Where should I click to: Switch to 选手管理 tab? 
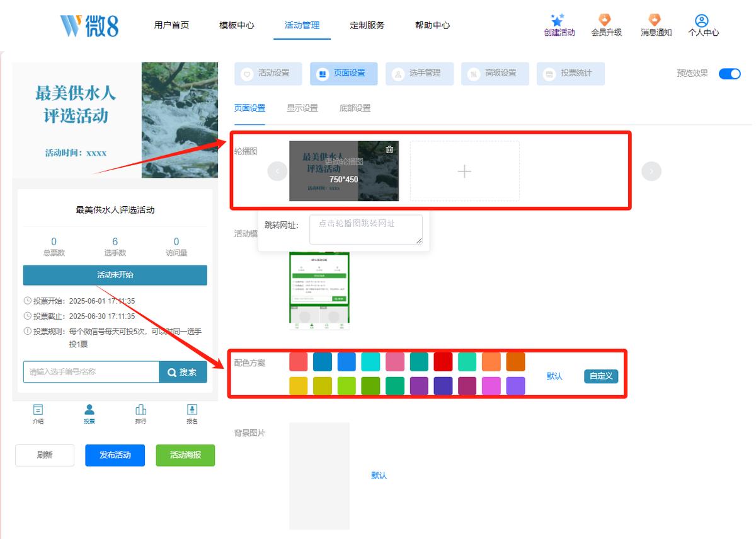pos(420,74)
